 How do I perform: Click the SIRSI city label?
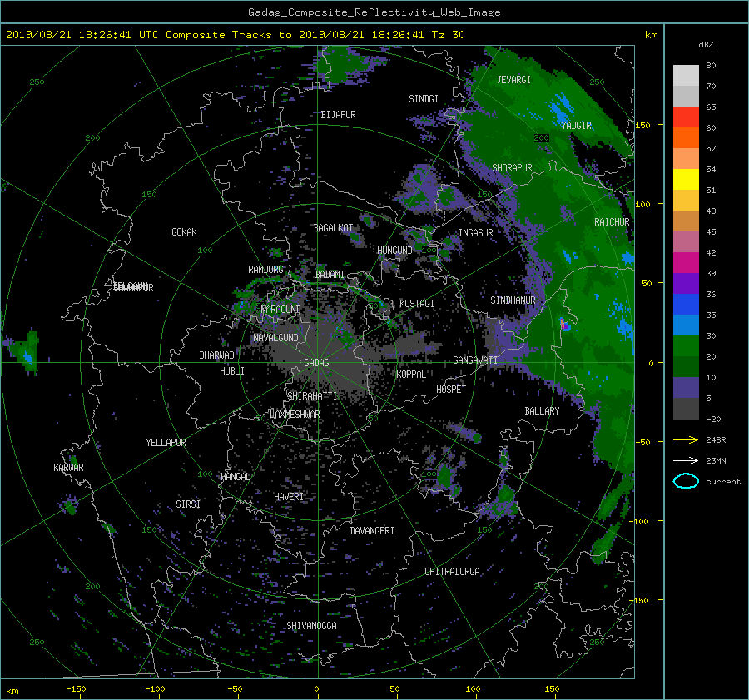(x=188, y=504)
